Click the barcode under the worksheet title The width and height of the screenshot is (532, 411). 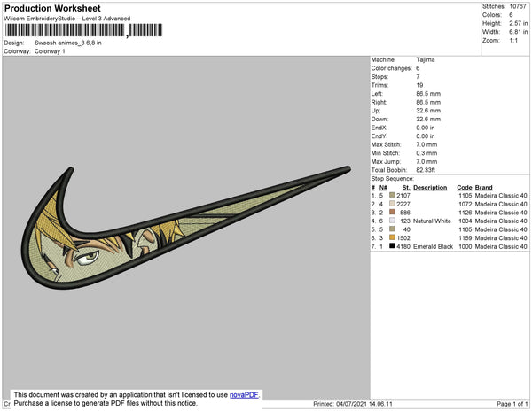(x=83, y=30)
